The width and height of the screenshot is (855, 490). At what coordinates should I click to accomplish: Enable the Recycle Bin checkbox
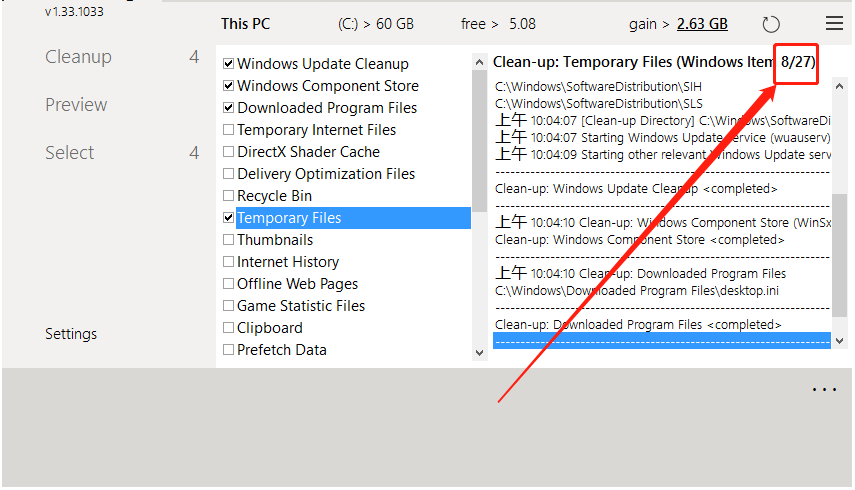point(229,196)
